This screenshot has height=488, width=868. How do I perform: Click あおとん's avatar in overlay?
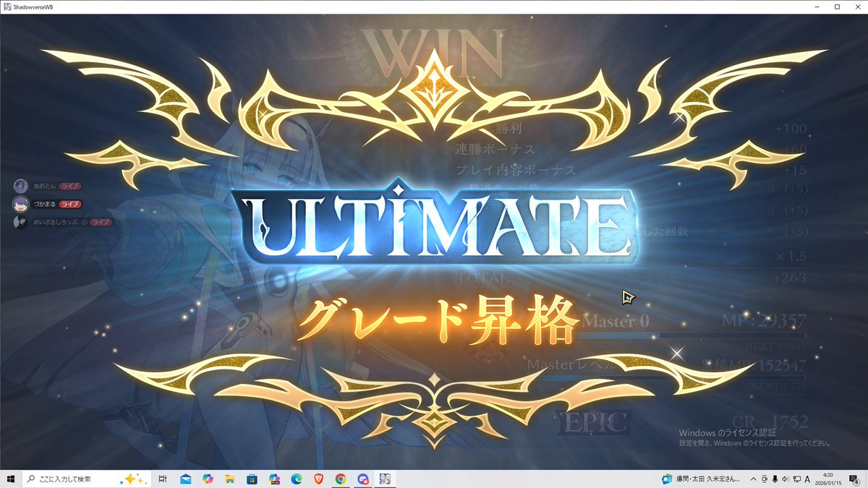(21, 186)
